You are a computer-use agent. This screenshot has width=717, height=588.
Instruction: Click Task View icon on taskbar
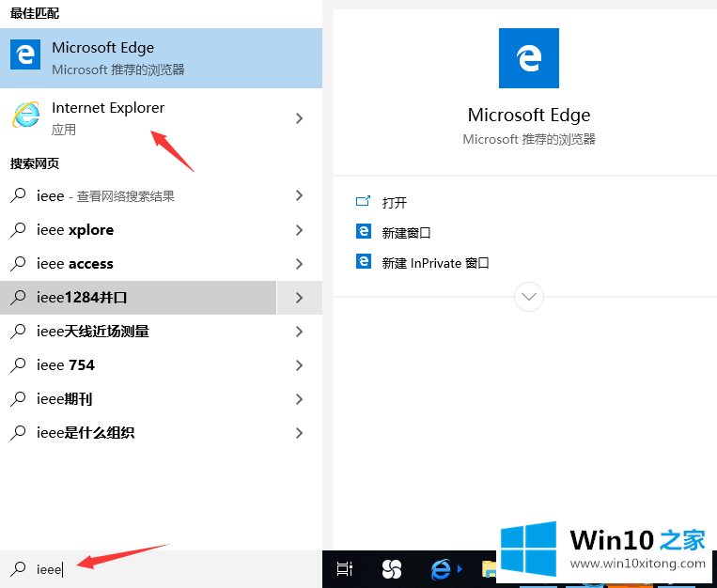click(345, 568)
